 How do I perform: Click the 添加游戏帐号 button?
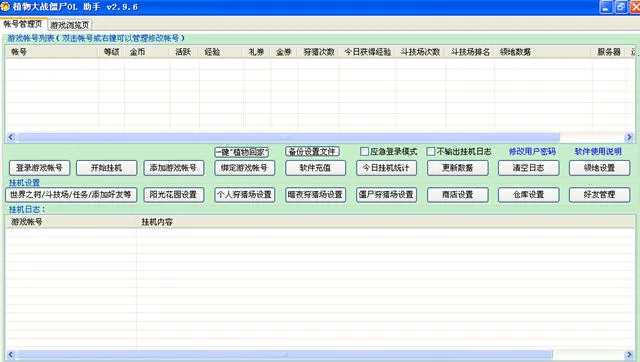(173, 168)
